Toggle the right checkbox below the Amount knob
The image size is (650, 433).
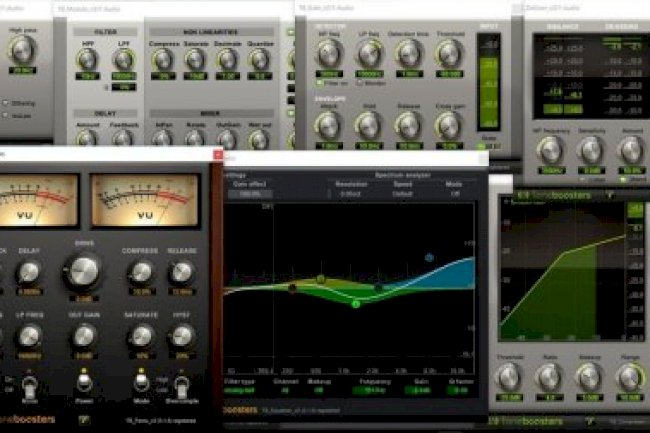tap(623, 179)
